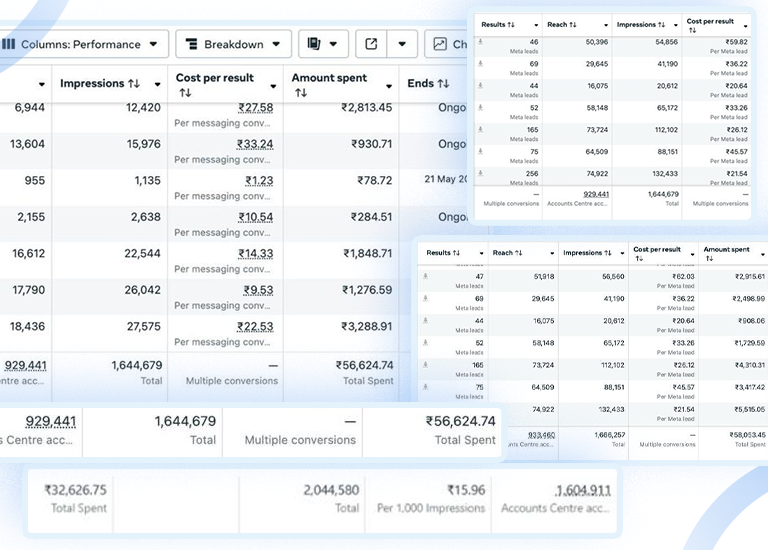
Task: Open the Columns: Performance dropdown
Action: (x=83, y=44)
